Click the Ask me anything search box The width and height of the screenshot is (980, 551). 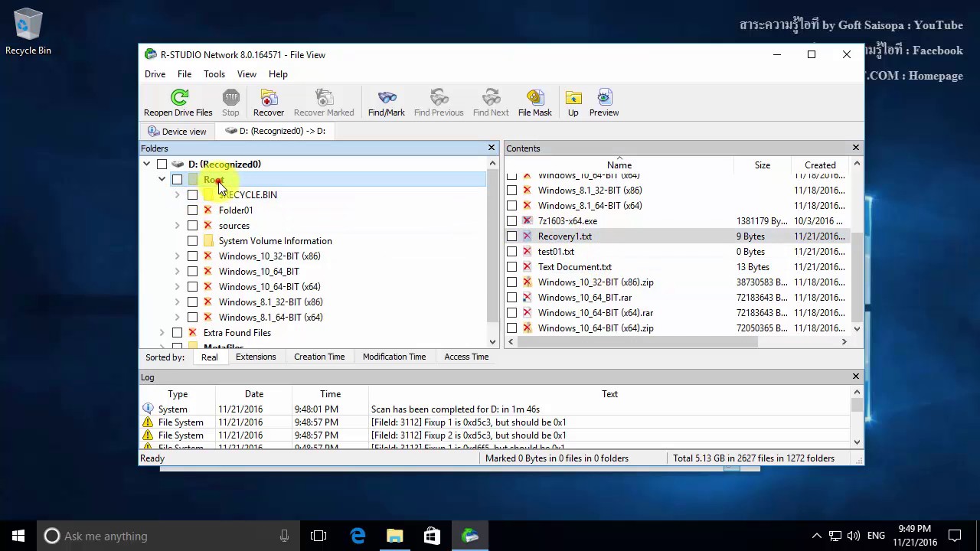tap(167, 536)
